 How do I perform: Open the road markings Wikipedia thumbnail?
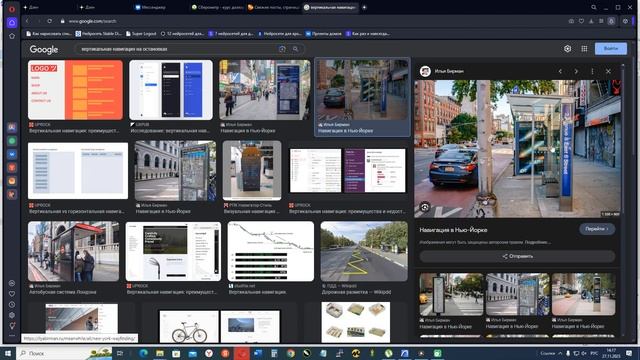364,251
